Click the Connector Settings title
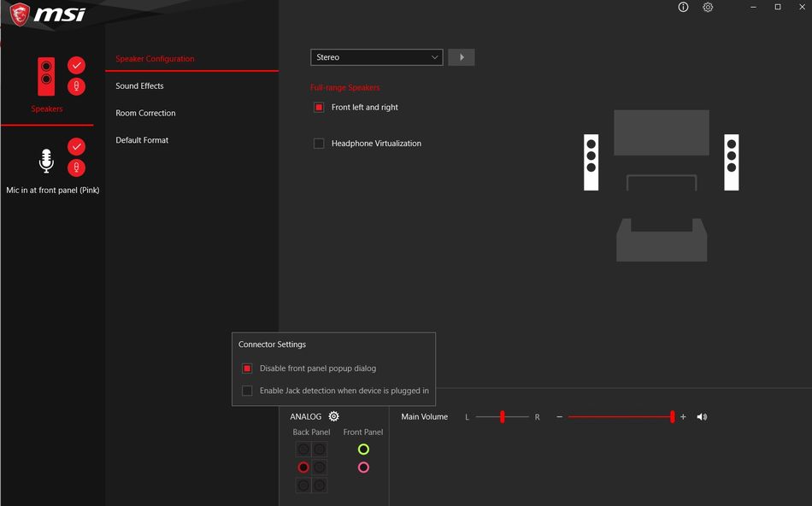Screen dimensions: 812x506 point(272,344)
